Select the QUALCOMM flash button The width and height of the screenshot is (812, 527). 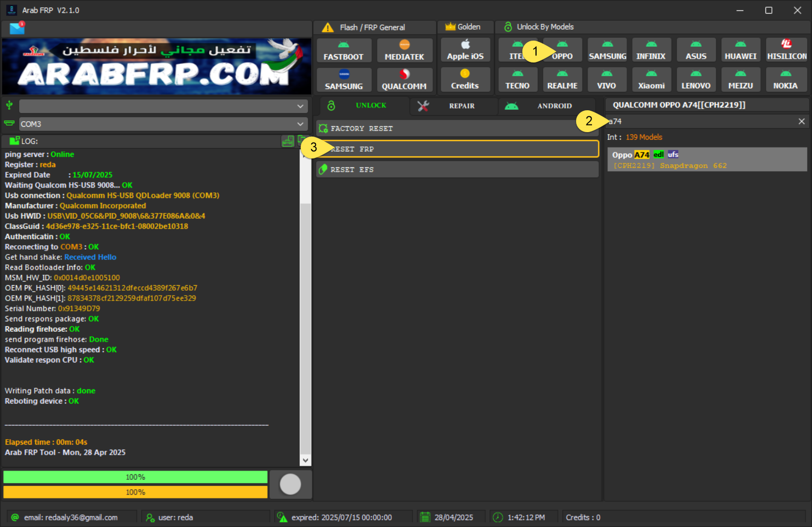point(404,80)
